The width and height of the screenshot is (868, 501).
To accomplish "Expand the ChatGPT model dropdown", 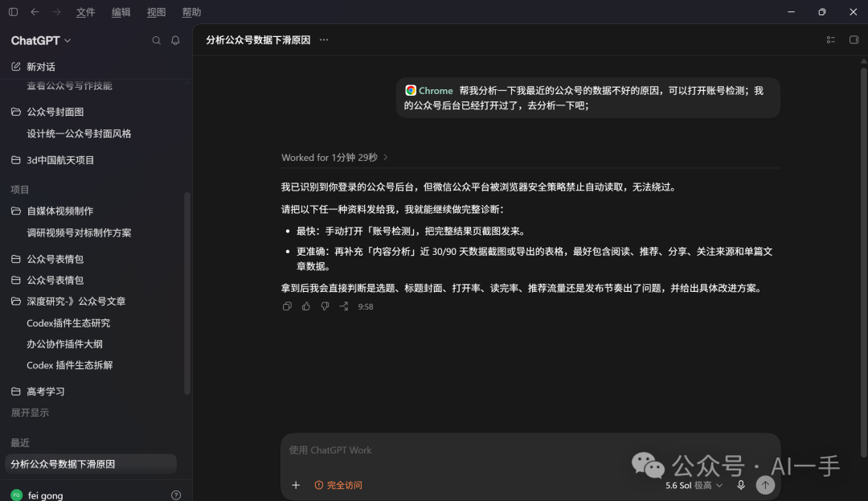I will 41,40.
